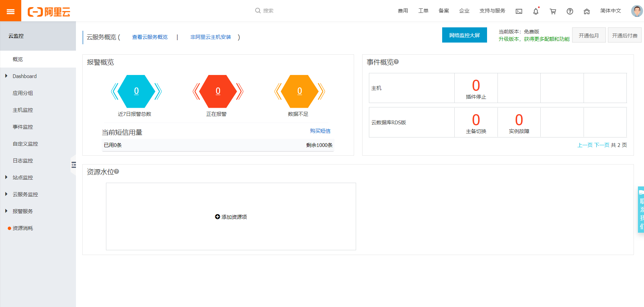Click the 购买短信 link

coord(320,131)
